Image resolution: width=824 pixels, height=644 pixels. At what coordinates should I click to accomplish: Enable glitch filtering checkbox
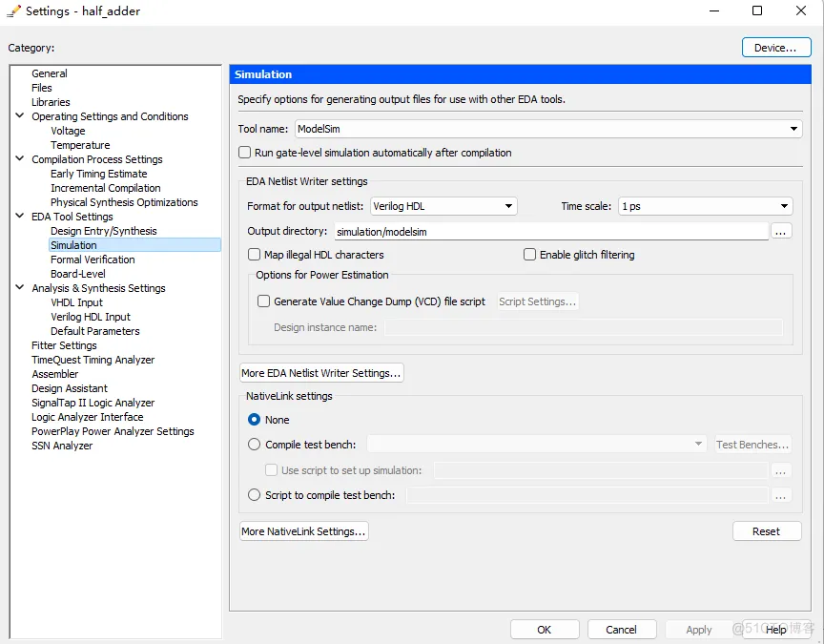(x=529, y=255)
